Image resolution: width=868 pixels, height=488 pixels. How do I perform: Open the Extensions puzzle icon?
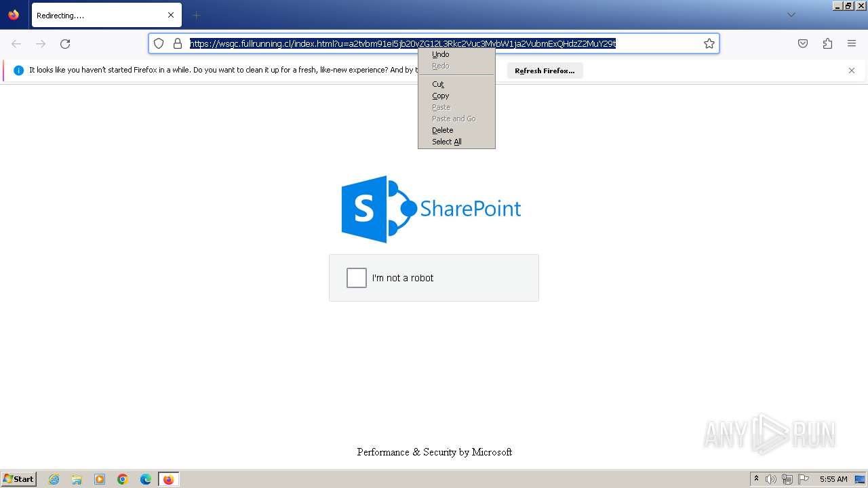tap(827, 43)
